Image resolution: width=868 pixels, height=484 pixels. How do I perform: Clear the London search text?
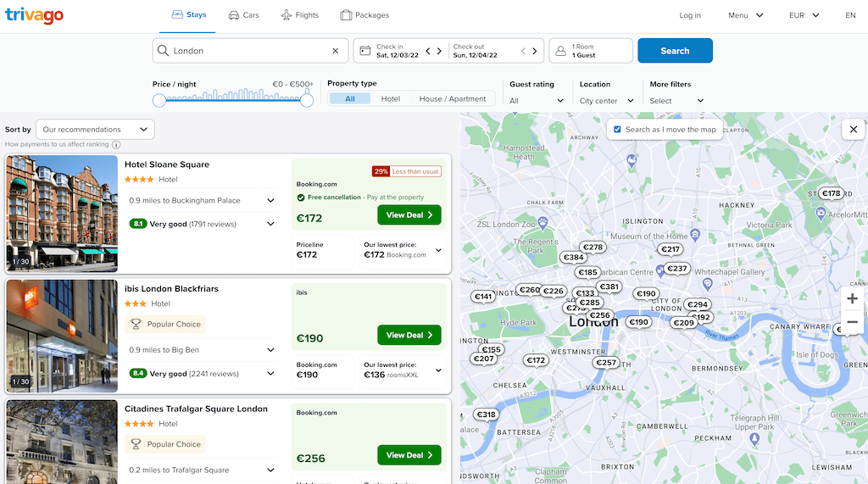(x=336, y=51)
